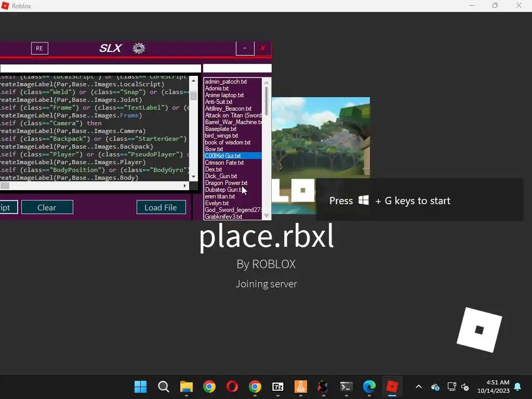
Task: Open second Chrome icon in taskbar
Action: [x=255, y=387]
